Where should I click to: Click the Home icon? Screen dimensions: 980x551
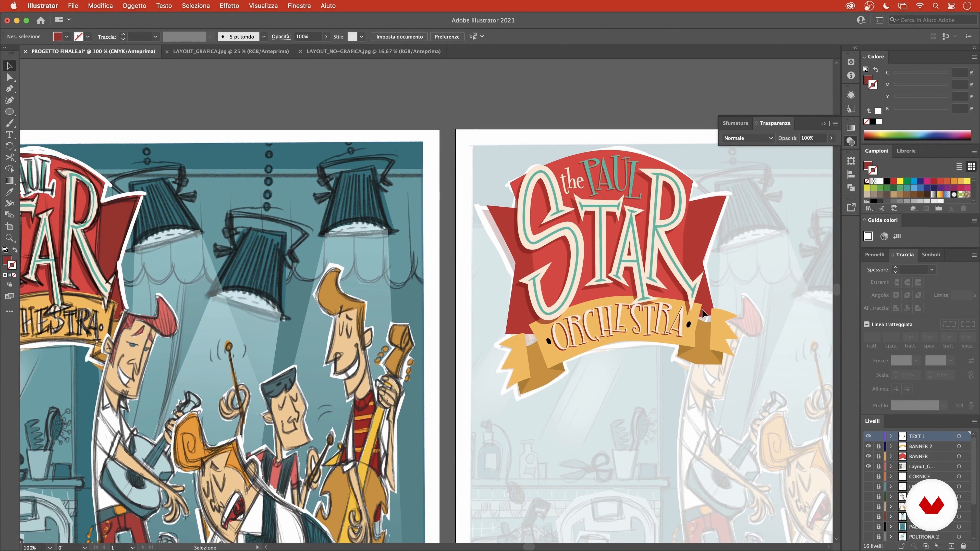pyautogui.click(x=41, y=20)
